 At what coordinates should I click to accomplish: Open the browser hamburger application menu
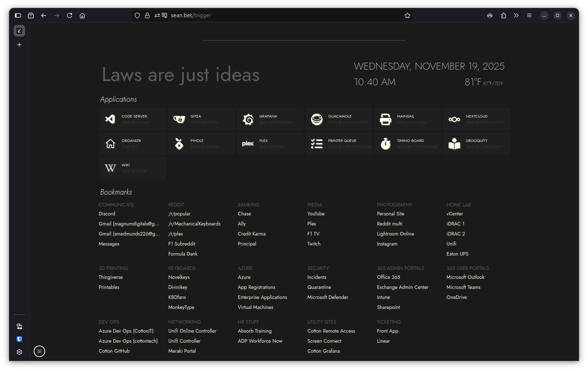point(529,15)
